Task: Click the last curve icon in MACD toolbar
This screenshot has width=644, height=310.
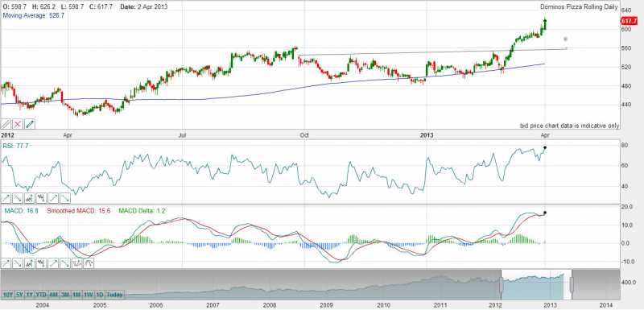Action: (89, 263)
